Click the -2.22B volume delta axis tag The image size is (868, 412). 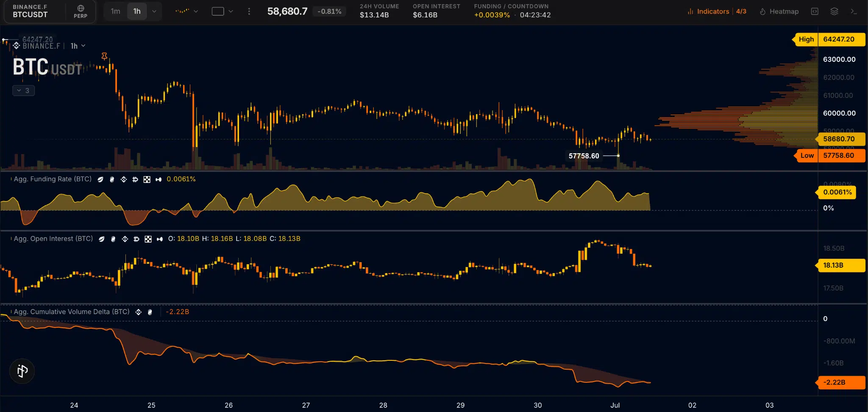840,382
